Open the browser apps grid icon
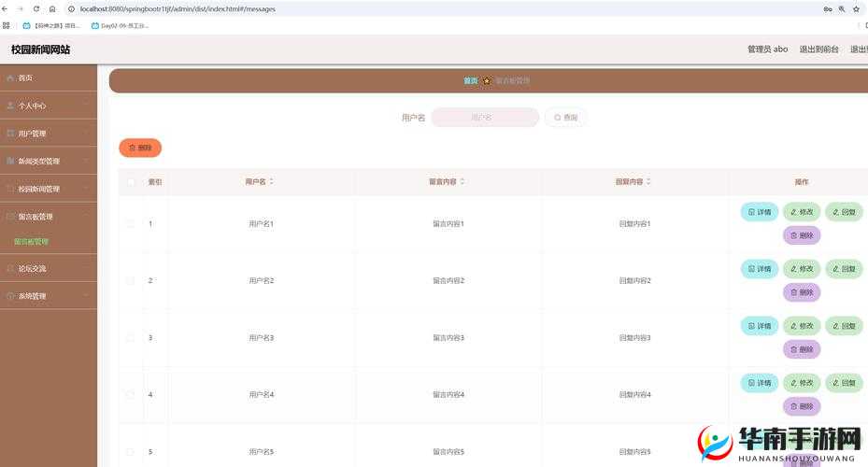 (7, 25)
